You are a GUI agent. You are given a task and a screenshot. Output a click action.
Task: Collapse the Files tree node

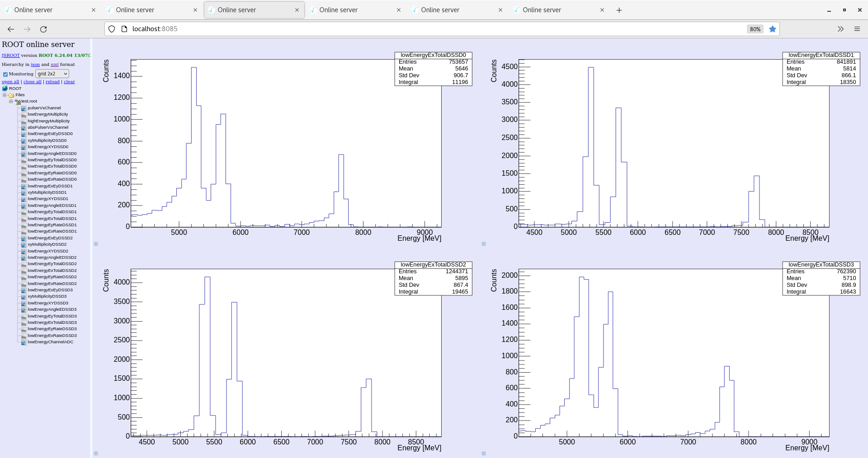pyautogui.click(x=5, y=95)
